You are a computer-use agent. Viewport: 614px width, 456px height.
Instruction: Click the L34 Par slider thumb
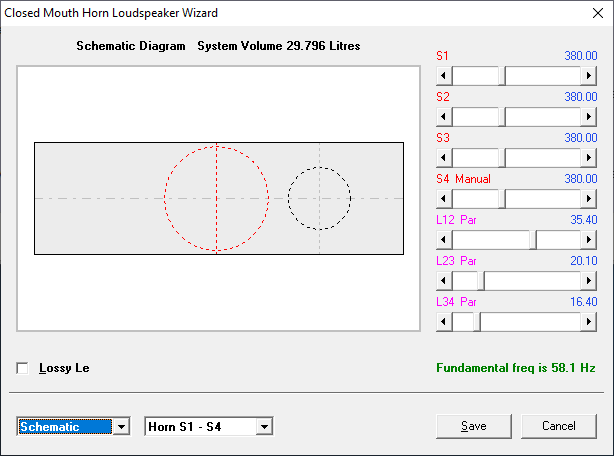click(x=477, y=322)
